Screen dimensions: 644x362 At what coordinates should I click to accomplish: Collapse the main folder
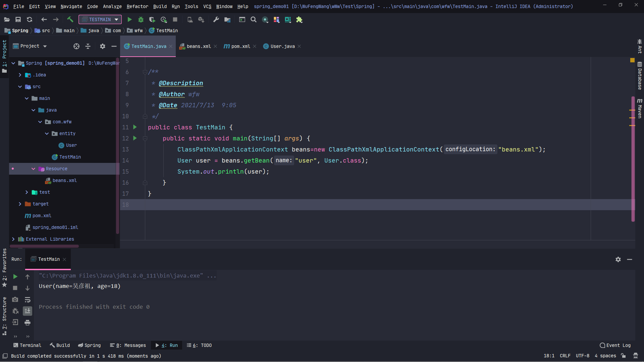coord(26,98)
